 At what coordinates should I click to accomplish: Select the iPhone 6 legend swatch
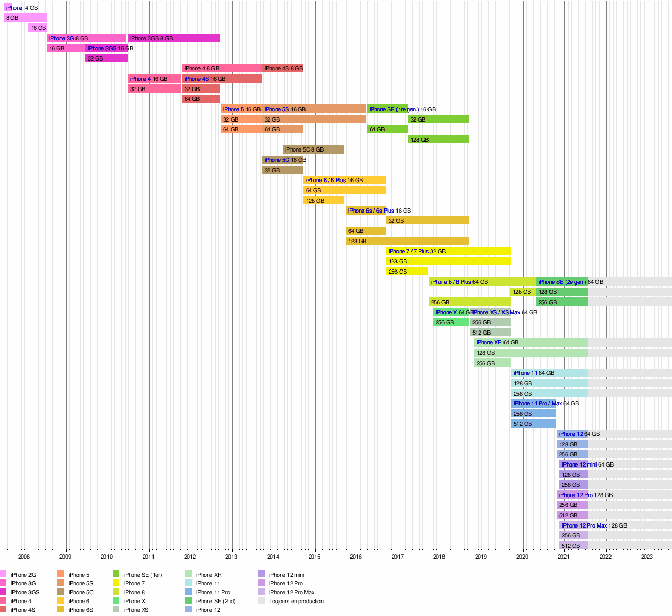tap(60, 601)
